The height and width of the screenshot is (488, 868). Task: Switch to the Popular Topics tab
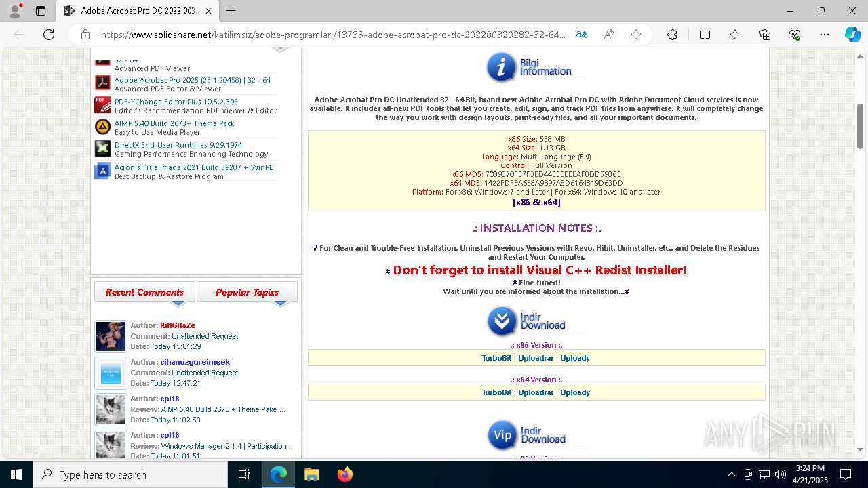(247, 292)
